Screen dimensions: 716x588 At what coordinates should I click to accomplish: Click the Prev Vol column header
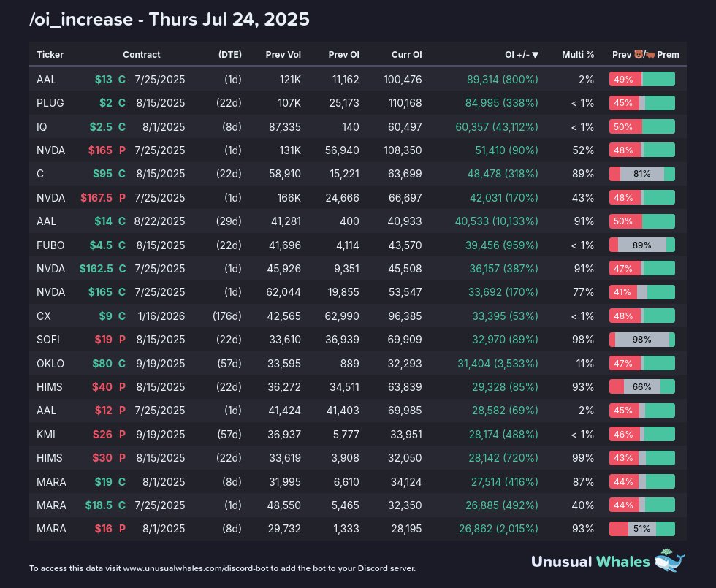point(283,55)
